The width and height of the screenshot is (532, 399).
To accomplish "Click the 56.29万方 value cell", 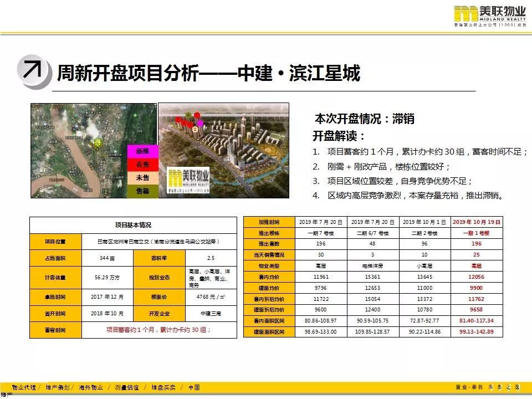I will tap(107, 278).
